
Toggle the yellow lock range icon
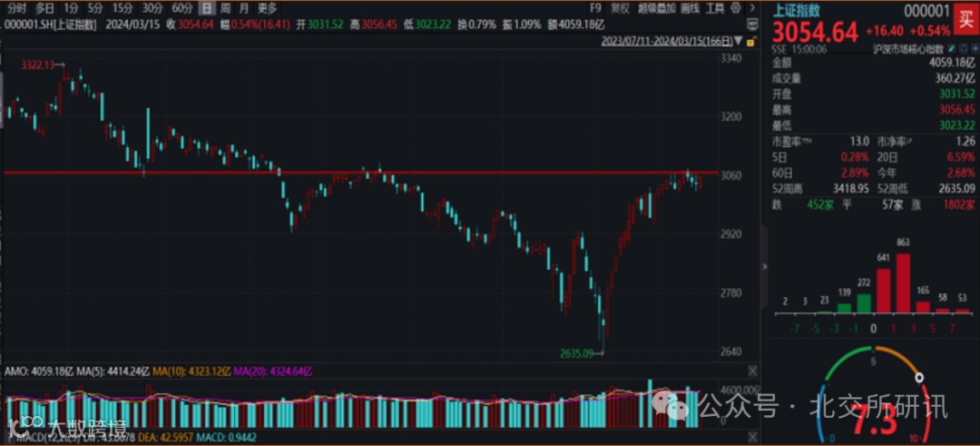pos(750,41)
